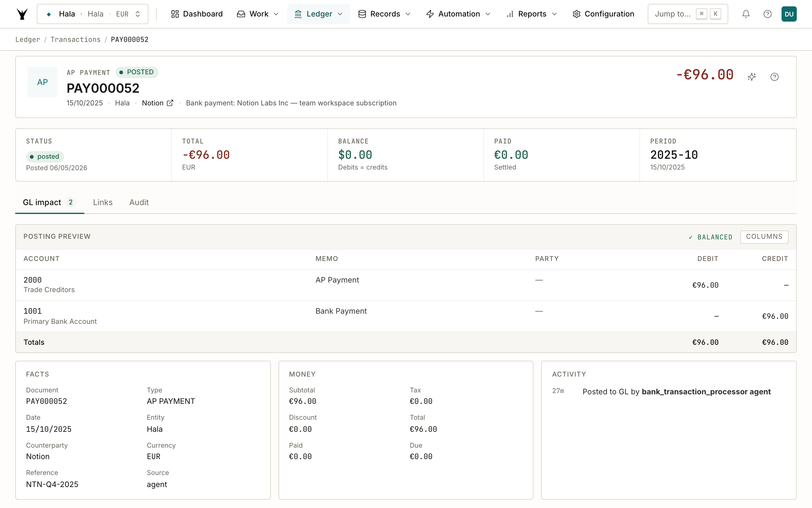The height and width of the screenshot is (508, 812).
Task: Click the Automation menu chevron
Action: click(488, 14)
